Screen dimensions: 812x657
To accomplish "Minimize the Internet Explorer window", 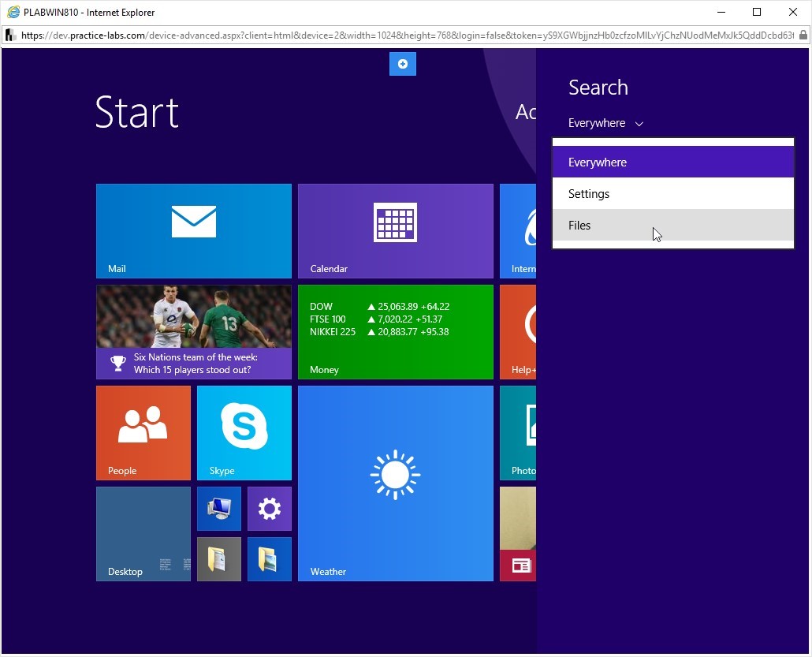I will pyautogui.click(x=721, y=12).
